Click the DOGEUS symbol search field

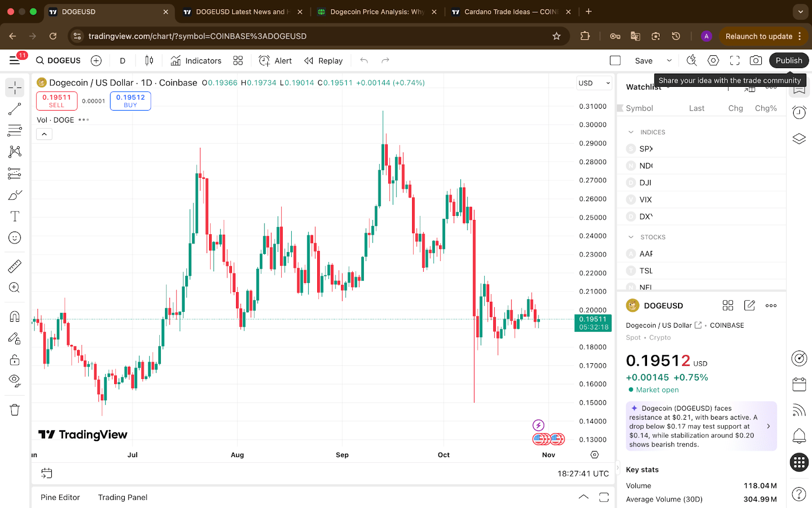(58, 60)
